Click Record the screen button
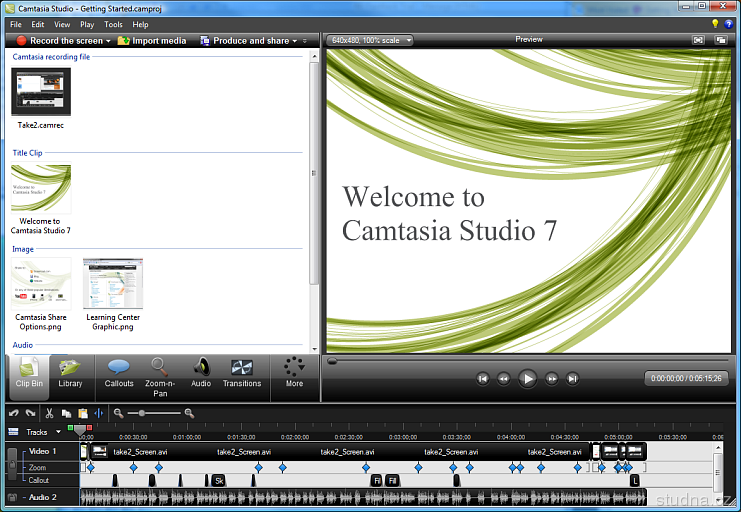The width and height of the screenshot is (741, 512). [x=58, y=41]
